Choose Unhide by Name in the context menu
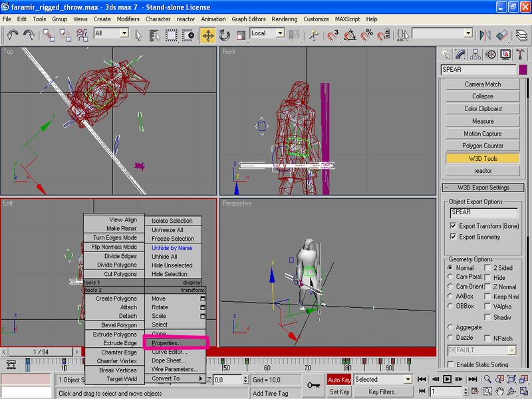 click(174, 248)
